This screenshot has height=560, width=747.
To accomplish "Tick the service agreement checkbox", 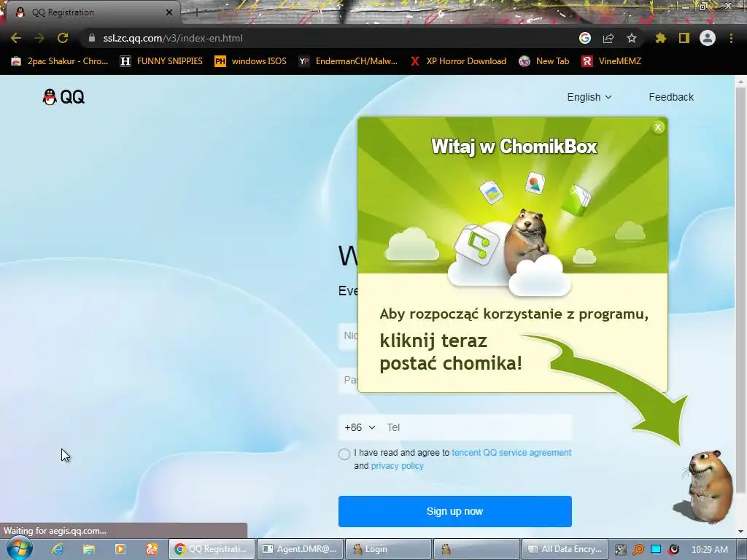I will click(x=344, y=454).
